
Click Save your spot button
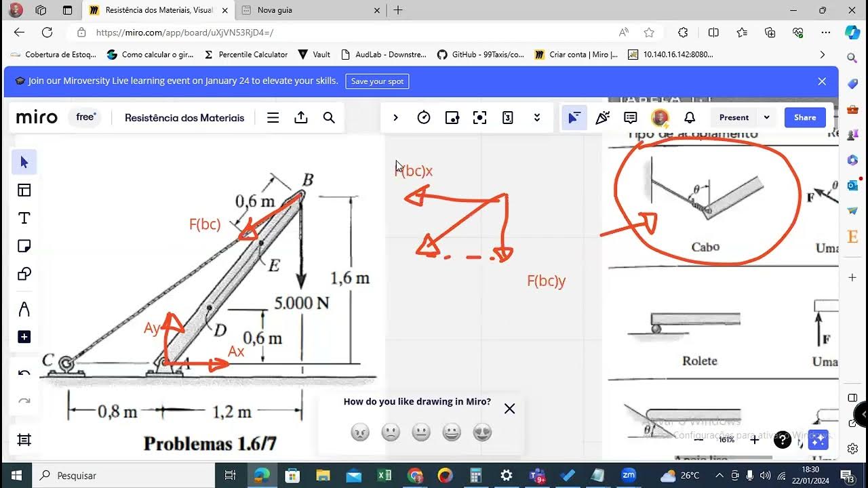(x=377, y=81)
